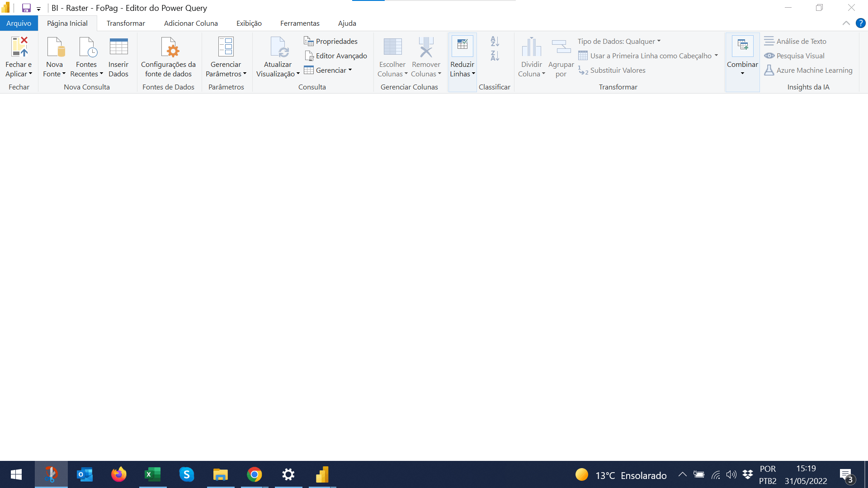Viewport: 868px width, 488px height.
Task: Expand the Fechar e Aplicar dropdown arrow
Action: pyautogui.click(x=30, y=74)
